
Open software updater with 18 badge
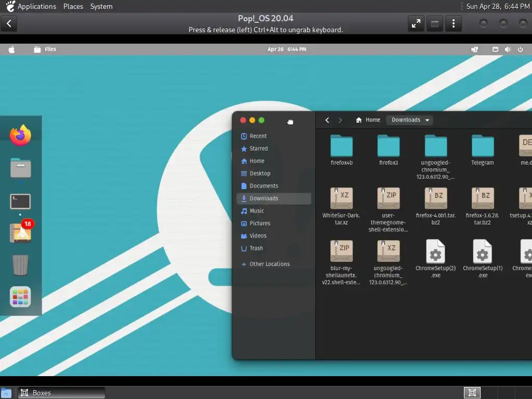[x=21, y=232]
